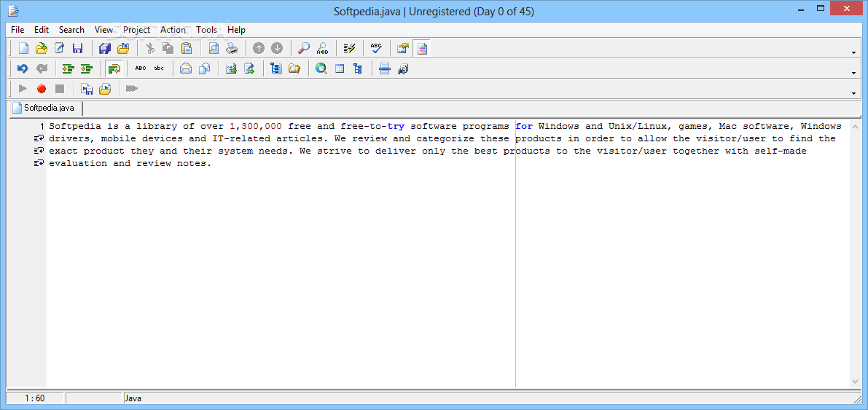Open the Search menu
This screenshot has height=410, width=868.
click(x=71, y=30)
